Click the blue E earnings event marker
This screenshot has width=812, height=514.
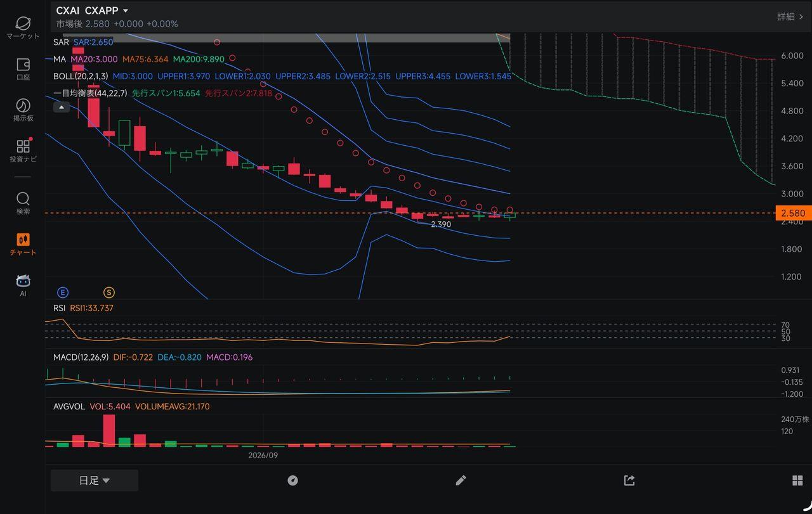[63, 292]
